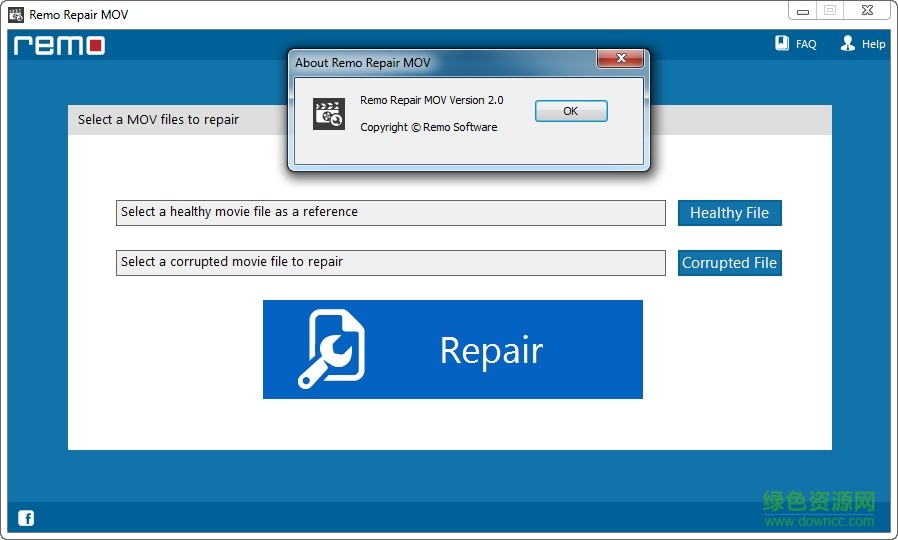The width and height of the screenshot is (898, 540).
Task: Click the Healthy File button
Action: (x=730, y=213)
